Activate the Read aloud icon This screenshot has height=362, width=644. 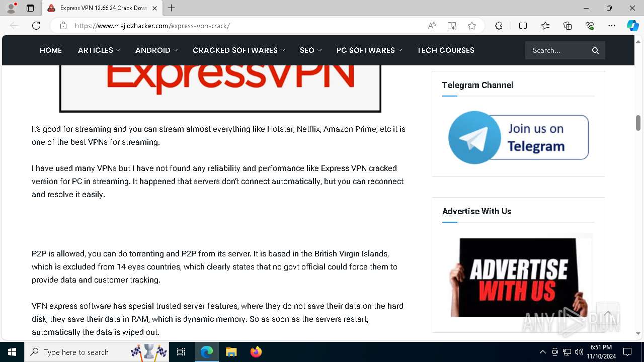(x=432, y=26)
